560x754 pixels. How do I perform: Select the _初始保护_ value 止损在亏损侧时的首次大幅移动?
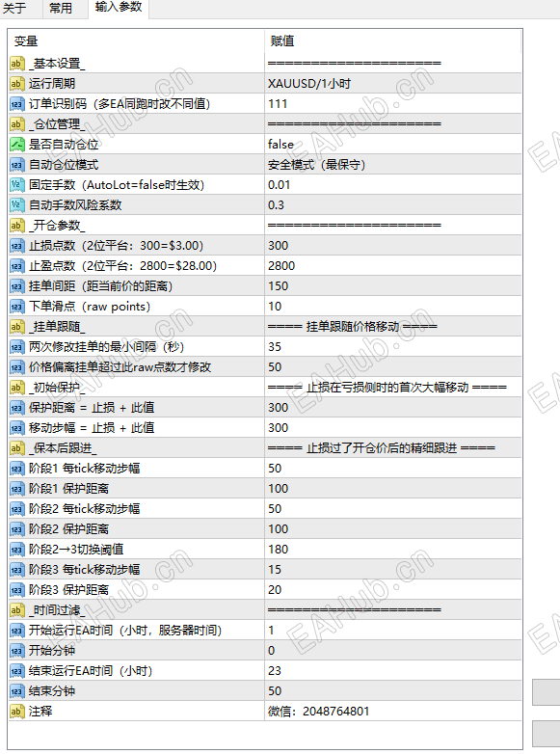click(387, 388)
